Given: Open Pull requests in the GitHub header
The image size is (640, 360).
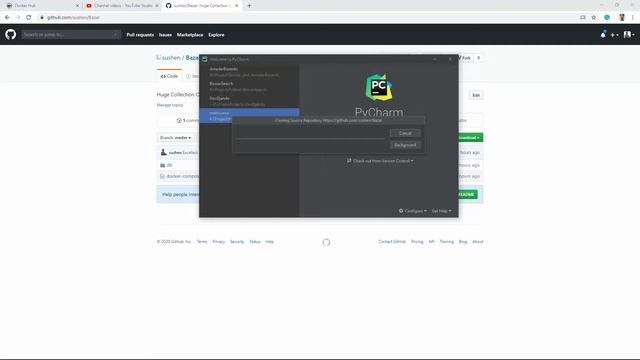Looking at the screenshot, I should click(x=140, y=35).
